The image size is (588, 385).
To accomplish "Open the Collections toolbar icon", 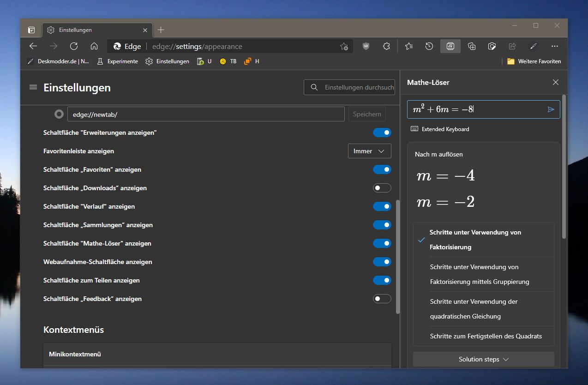I will (x=471, y=46).
